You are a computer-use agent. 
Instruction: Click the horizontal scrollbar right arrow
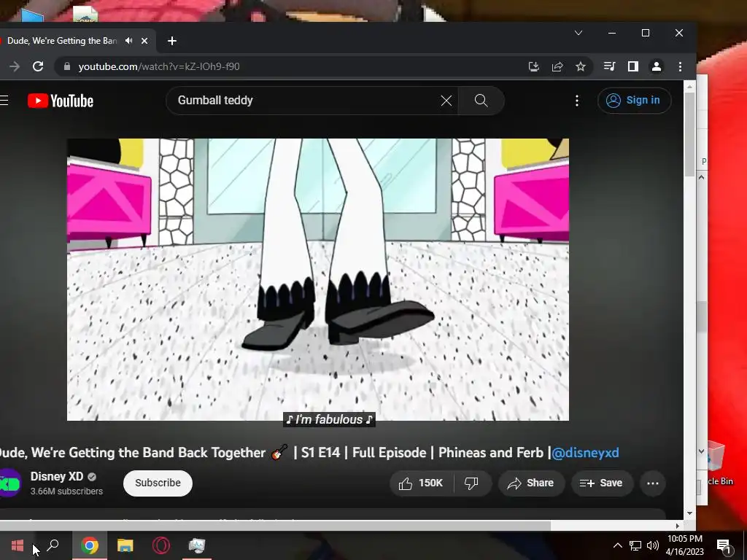[x=678, y=526]
